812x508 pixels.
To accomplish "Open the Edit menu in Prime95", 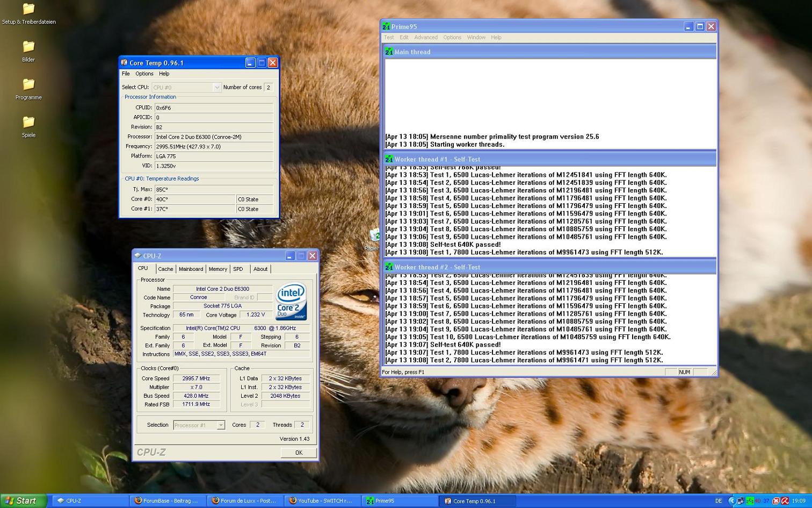I will tap(404, 37).
